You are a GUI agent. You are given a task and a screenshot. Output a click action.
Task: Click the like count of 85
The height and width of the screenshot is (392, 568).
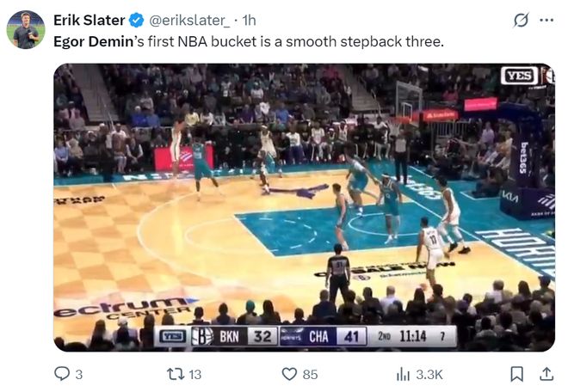(310, 374)
